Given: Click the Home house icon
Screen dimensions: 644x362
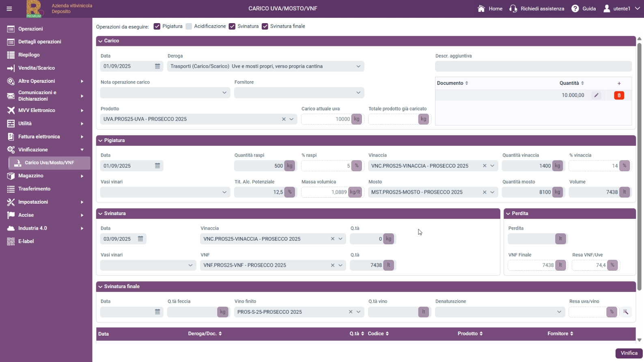Looking at the screenshot, I should [481, 9].
